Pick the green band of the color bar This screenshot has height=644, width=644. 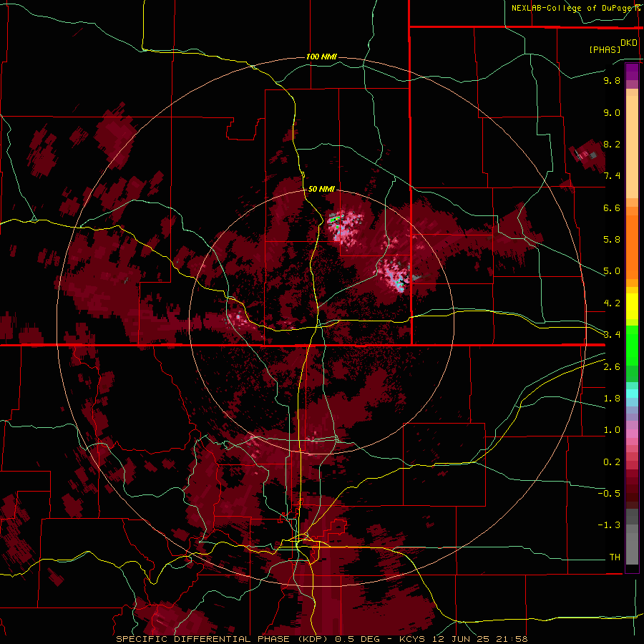632,345
